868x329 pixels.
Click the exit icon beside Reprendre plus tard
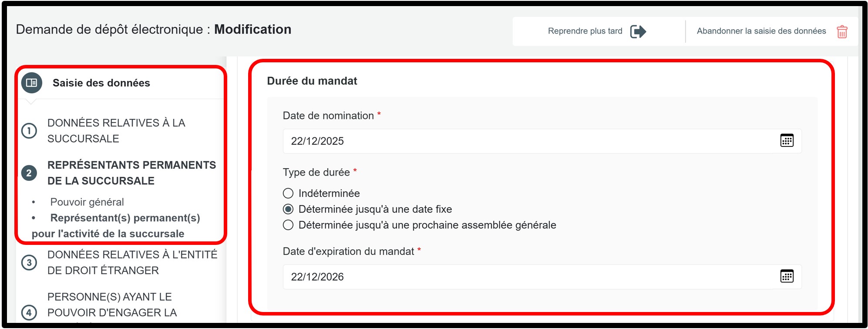point(638,31)
